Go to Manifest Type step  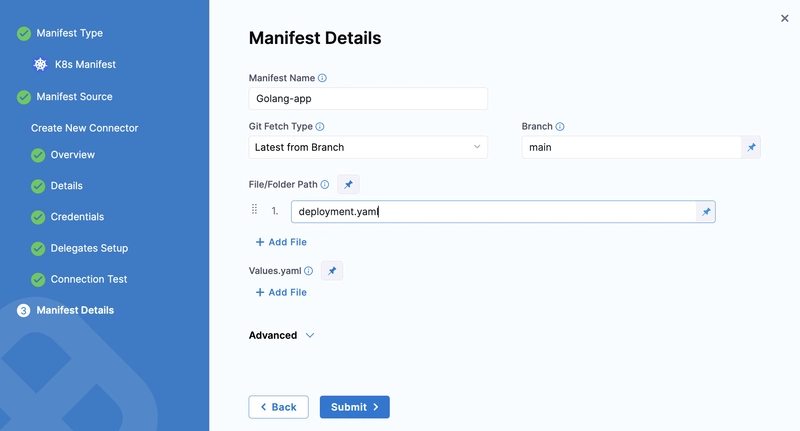click(x=69, y=33)
